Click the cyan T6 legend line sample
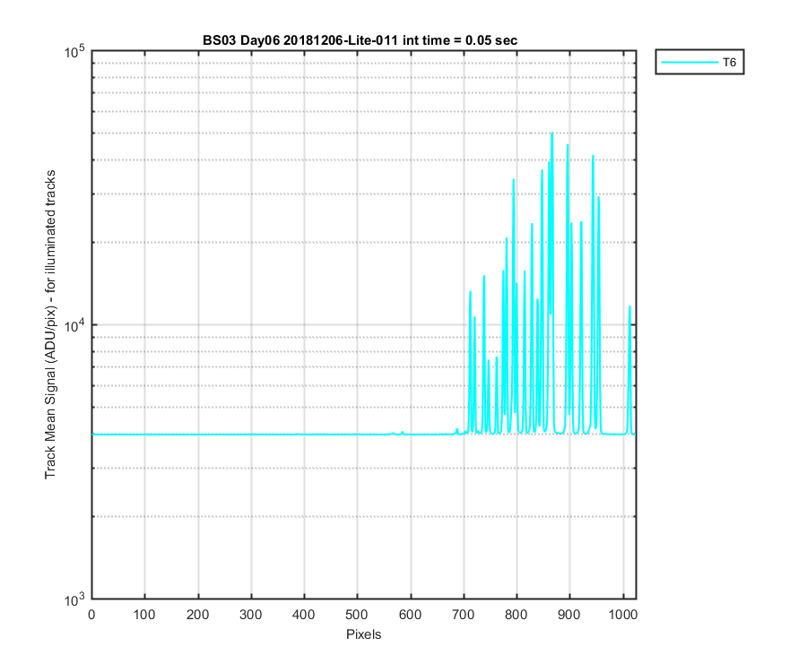The width and height of the screenshot is (807, 672). pos(690,62)
